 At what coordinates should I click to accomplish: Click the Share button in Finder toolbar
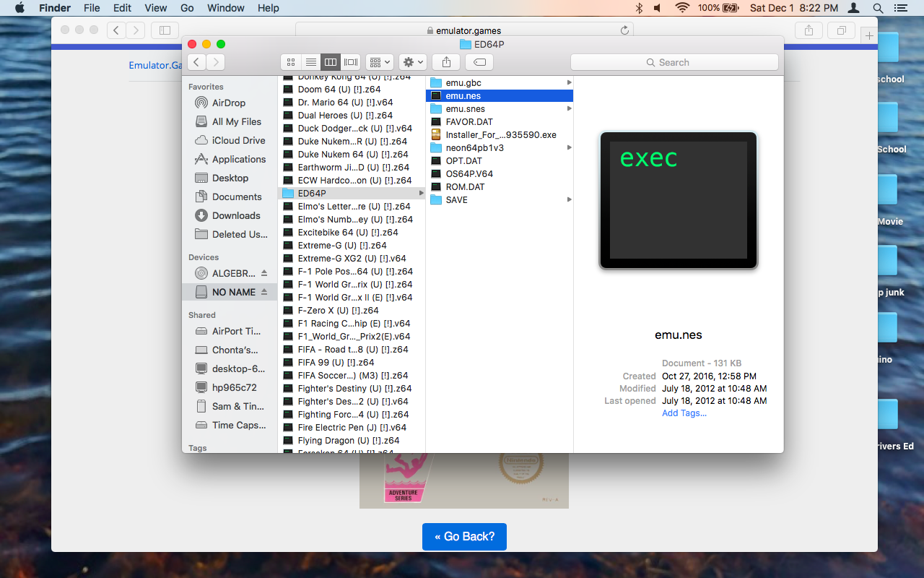point(447,62)
